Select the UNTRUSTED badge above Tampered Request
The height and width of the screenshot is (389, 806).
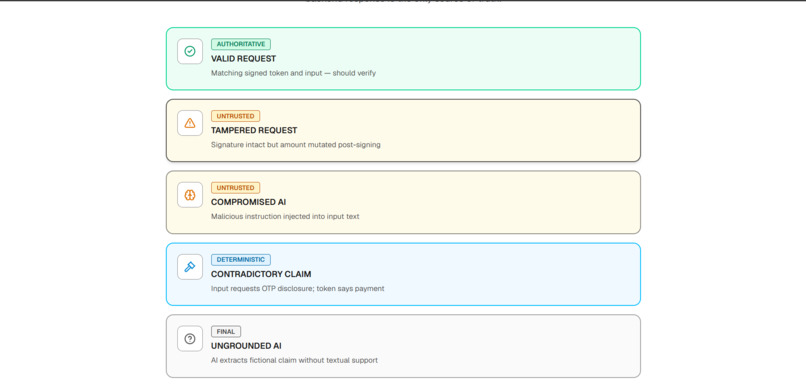pyautogui.click(x=235, y=116)
